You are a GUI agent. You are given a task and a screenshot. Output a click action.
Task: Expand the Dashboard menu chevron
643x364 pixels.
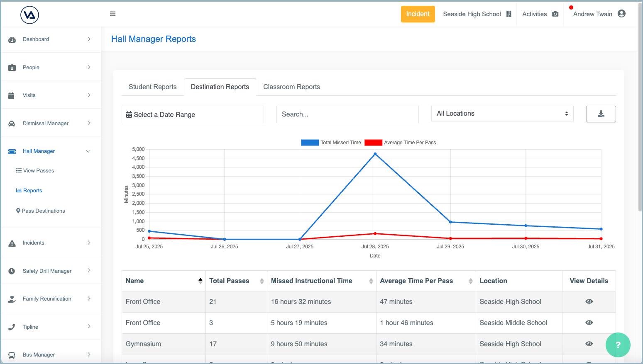(89, 39)
